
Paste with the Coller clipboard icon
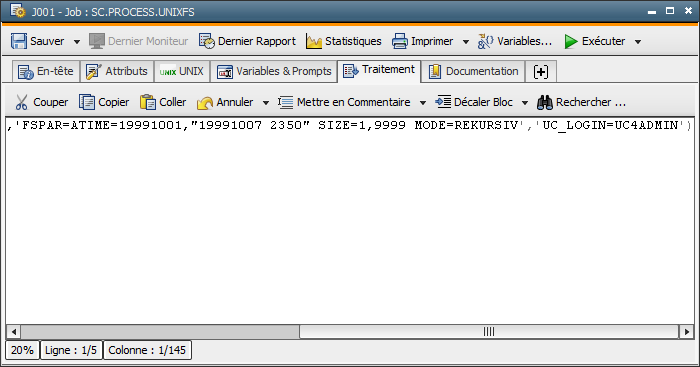148,102
